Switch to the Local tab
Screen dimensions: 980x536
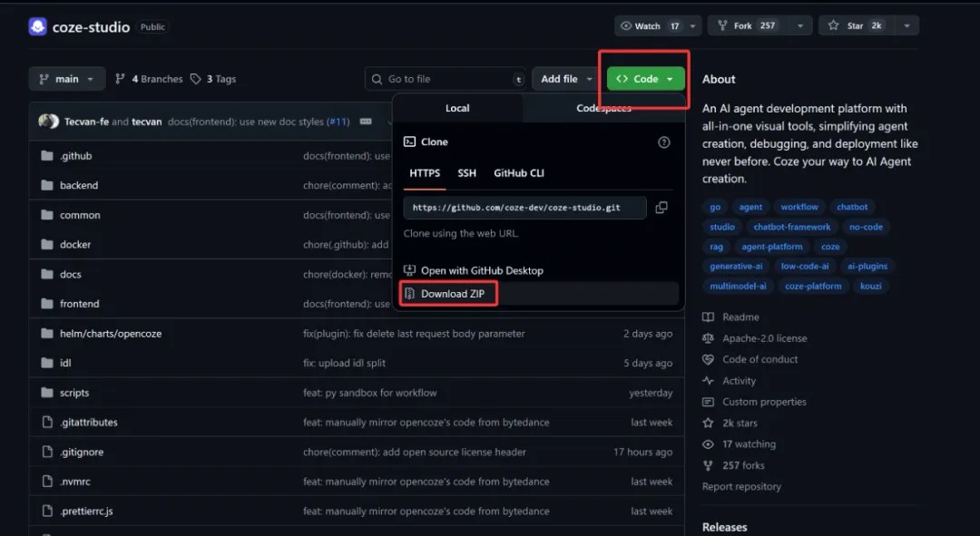[457, 108]
